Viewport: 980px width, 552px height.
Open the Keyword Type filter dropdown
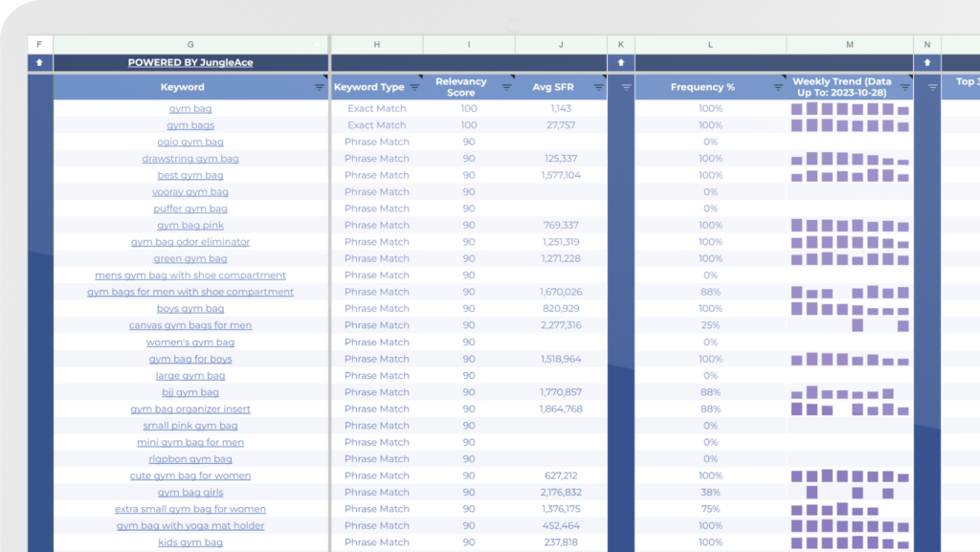point(414,87)
